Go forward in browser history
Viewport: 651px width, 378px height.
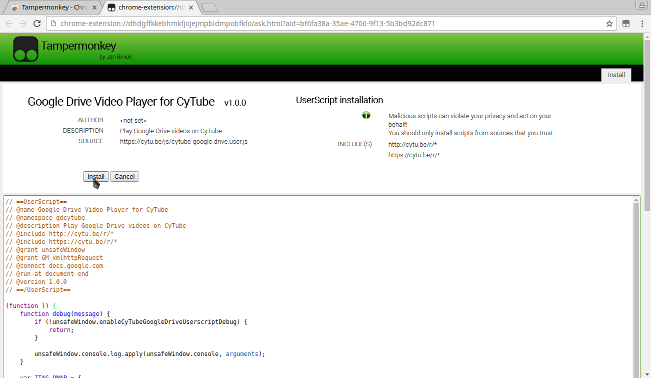tap(23, 24)
